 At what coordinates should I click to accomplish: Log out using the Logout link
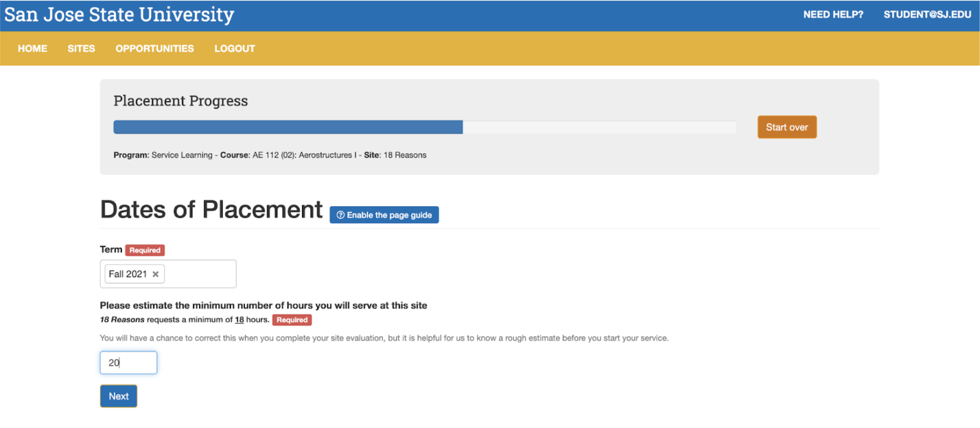coord(234,49)
